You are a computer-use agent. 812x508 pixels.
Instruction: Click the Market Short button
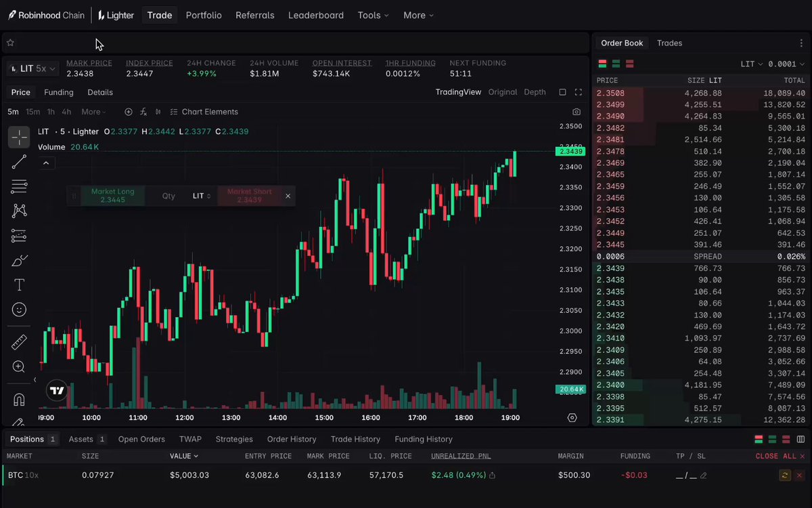point(250,196)
